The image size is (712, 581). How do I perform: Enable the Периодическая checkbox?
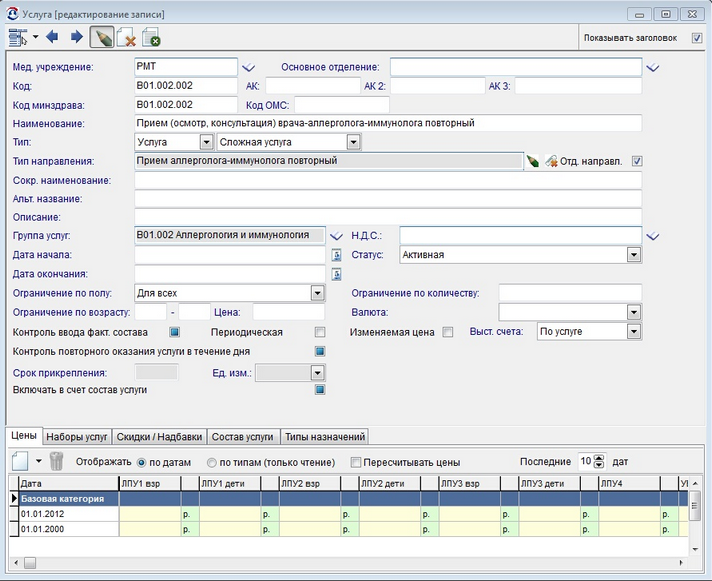tap(320, 332)
